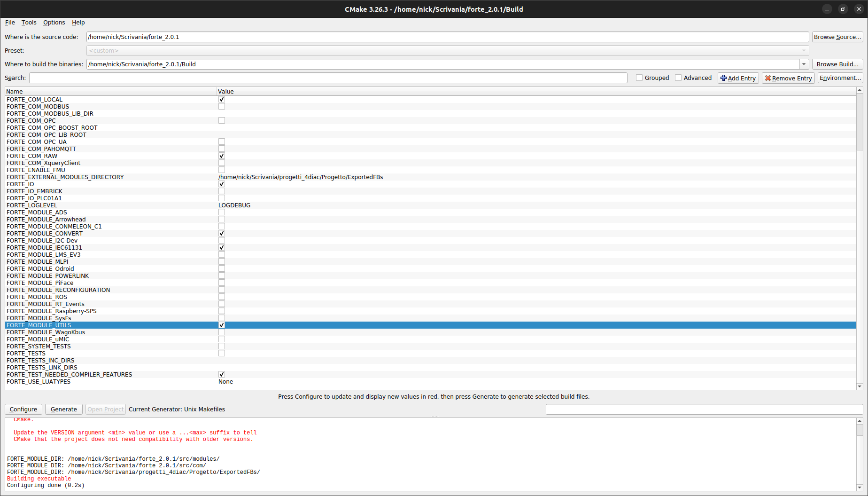Enable FORTE_SYSTEM_TESTS checkbox
Image resolution: width=868 pixels, height=496 pixels.
[x=222, y=346]
